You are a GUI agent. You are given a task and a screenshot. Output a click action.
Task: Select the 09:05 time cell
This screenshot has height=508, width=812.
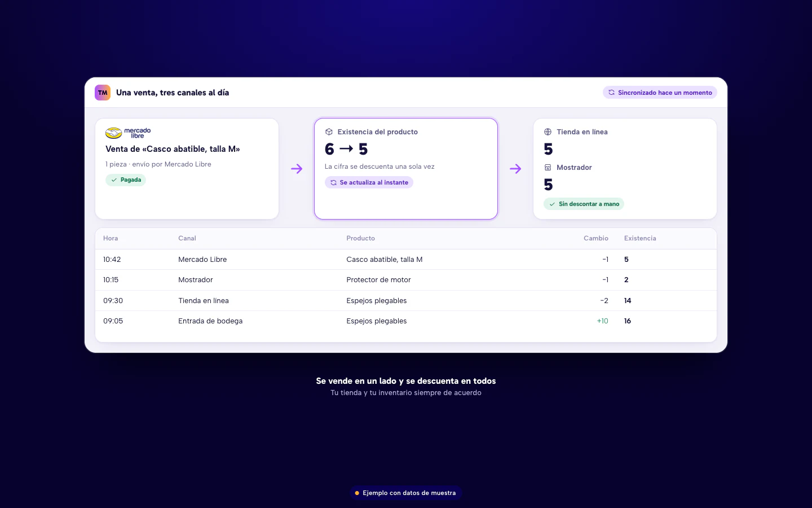(113, 321)
